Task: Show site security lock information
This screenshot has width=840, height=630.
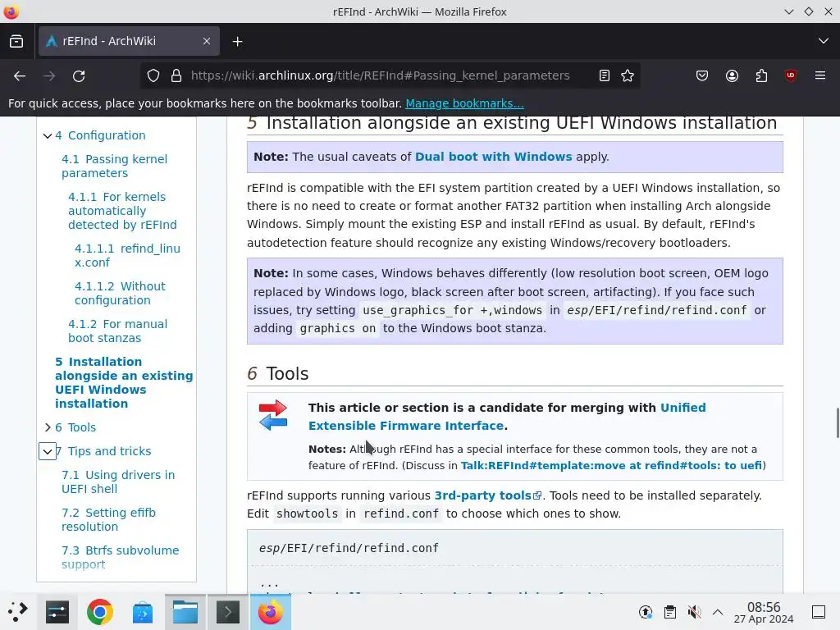Action: tap(176, 76)
